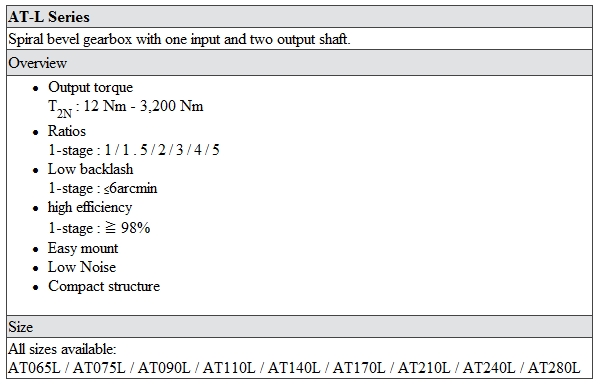Screen dimensions: 600x385
Task: Click the Low Noise bullet item
Action: tap(82, 267)
